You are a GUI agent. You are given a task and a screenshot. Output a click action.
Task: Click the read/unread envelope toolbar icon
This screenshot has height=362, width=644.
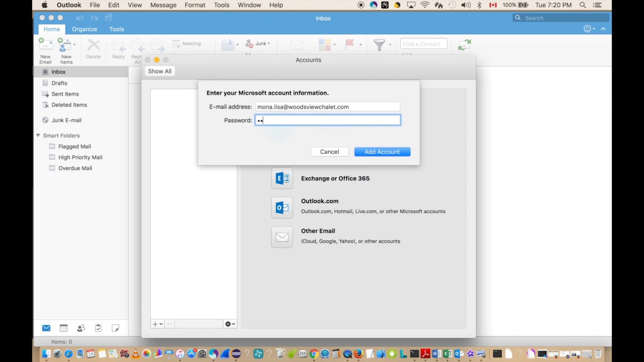click(x=296, y=45)
